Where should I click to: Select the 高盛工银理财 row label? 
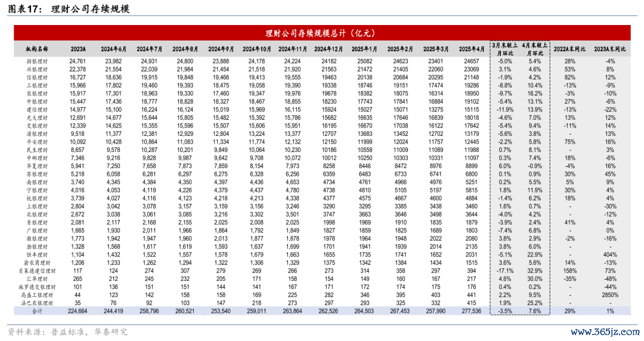tap(37, 295)
